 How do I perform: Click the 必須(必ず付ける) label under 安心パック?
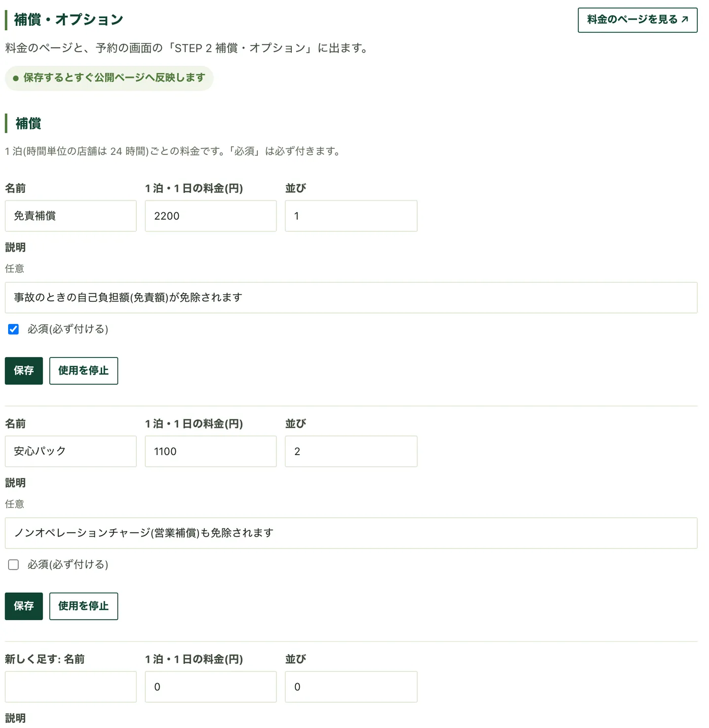pos(68,564)
